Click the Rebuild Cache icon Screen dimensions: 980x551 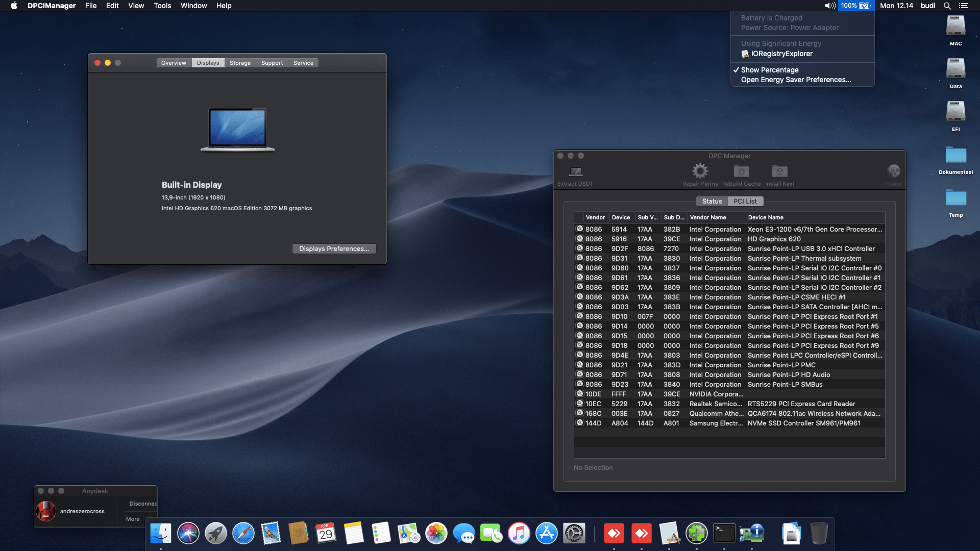click(x=741, y=171)
